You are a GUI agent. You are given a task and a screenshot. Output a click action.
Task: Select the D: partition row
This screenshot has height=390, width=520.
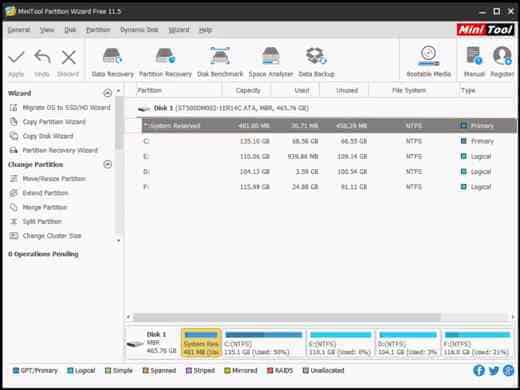[x=328, y=172]
